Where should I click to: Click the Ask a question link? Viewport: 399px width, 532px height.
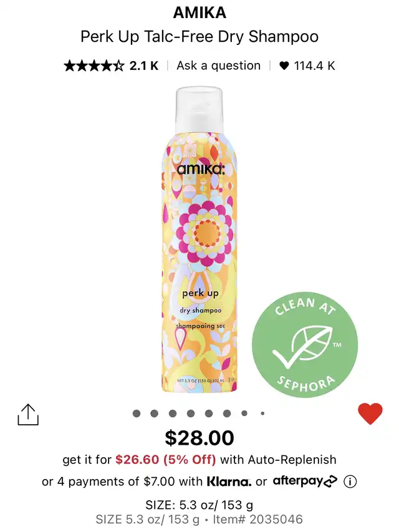point(218,65)
